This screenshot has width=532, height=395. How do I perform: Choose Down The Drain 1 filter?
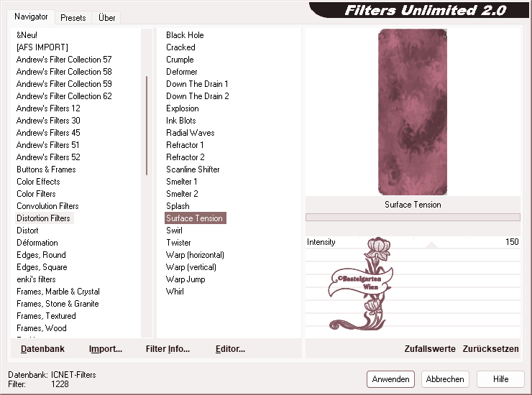click(197, 84)
